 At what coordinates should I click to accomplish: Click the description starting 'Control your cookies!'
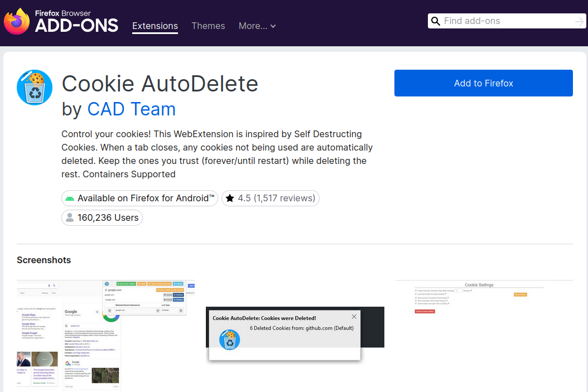pyautogui.click(x=217, y=154)
